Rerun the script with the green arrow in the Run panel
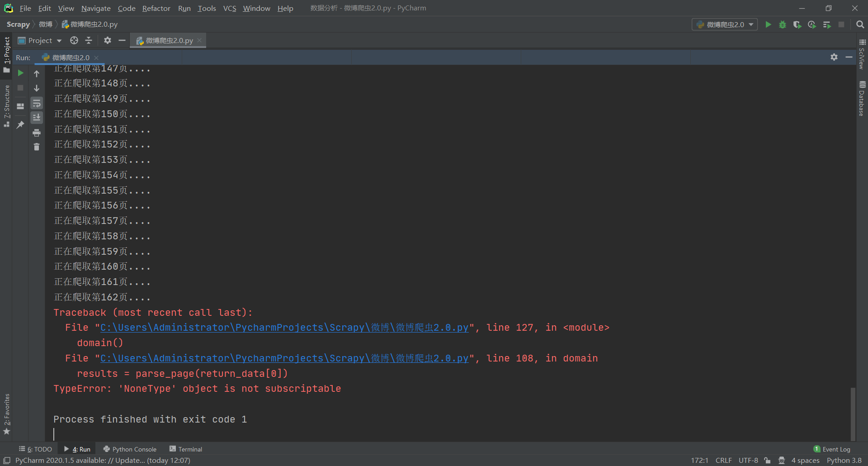 point(20,73)
